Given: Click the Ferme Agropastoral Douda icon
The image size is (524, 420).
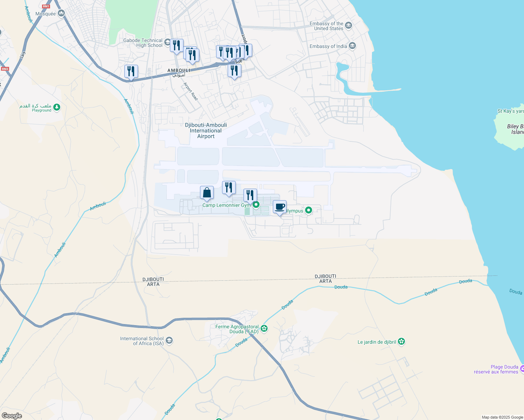Looking at the screenshot, I should (x=264, y=328).
